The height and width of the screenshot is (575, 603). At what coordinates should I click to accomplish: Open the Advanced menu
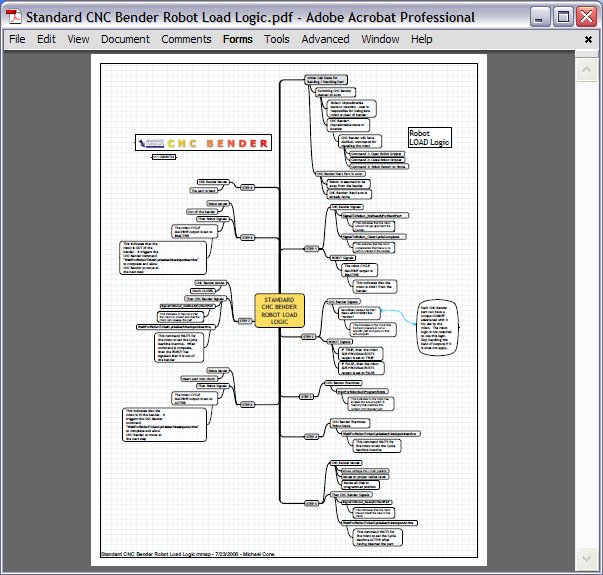tap(326, 39)
